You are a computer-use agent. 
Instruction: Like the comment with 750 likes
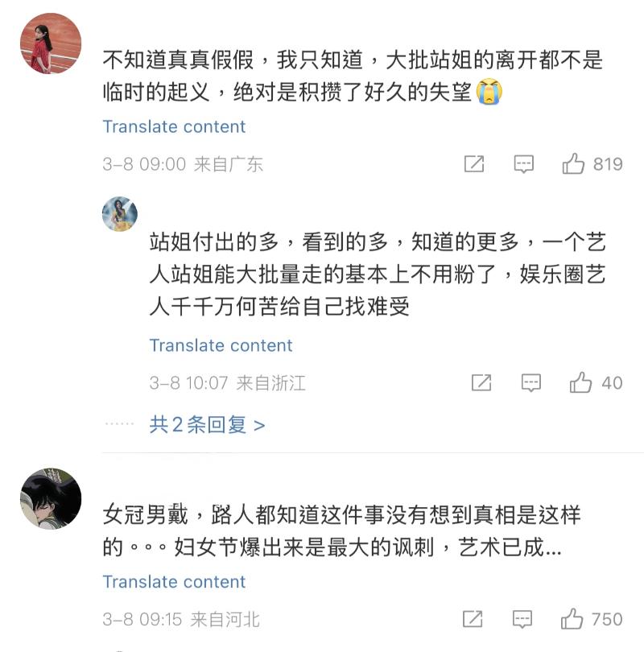point(572,619)
